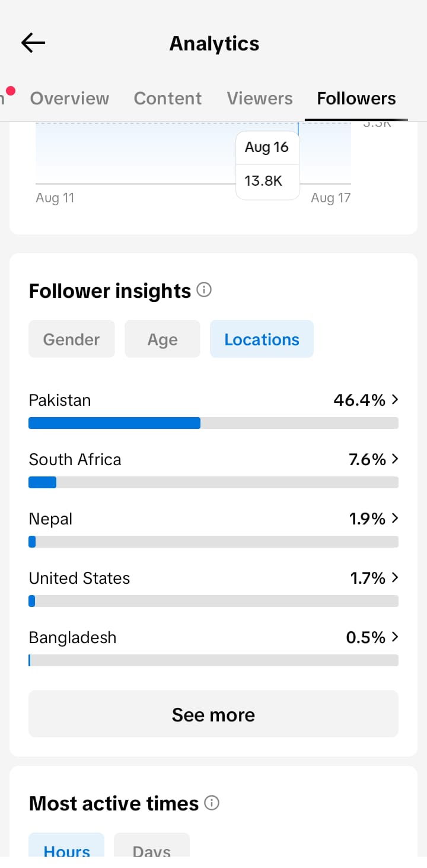The height and width of the screenshot is (868, 427).
Task: Open Follower insights info icon
Action: (x=204, y=290)
